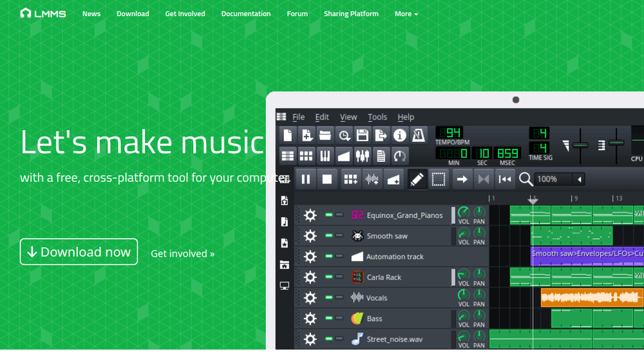644x363 pixels.
Task: Go to the Download page link
Action: pos(133,14)
